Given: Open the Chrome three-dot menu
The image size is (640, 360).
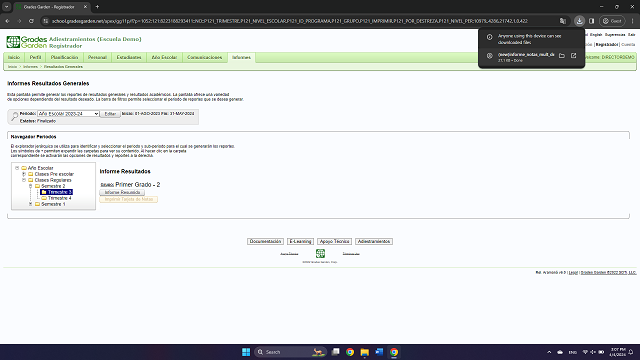Looking at the screenshot, I should [633, 21].
